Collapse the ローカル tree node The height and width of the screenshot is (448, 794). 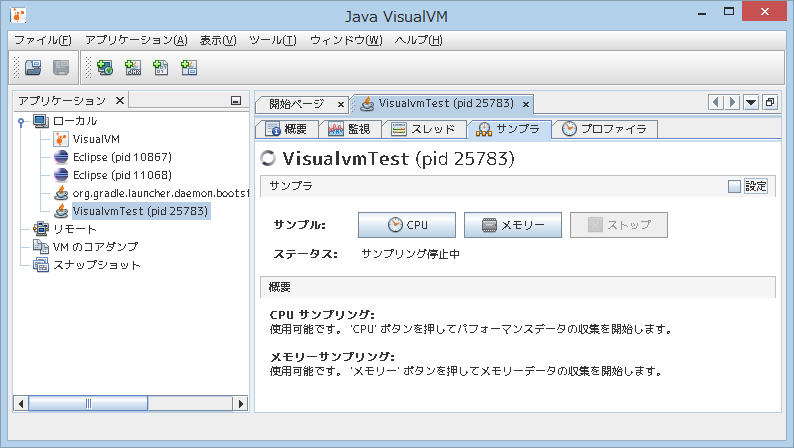(x=22, y=121)
